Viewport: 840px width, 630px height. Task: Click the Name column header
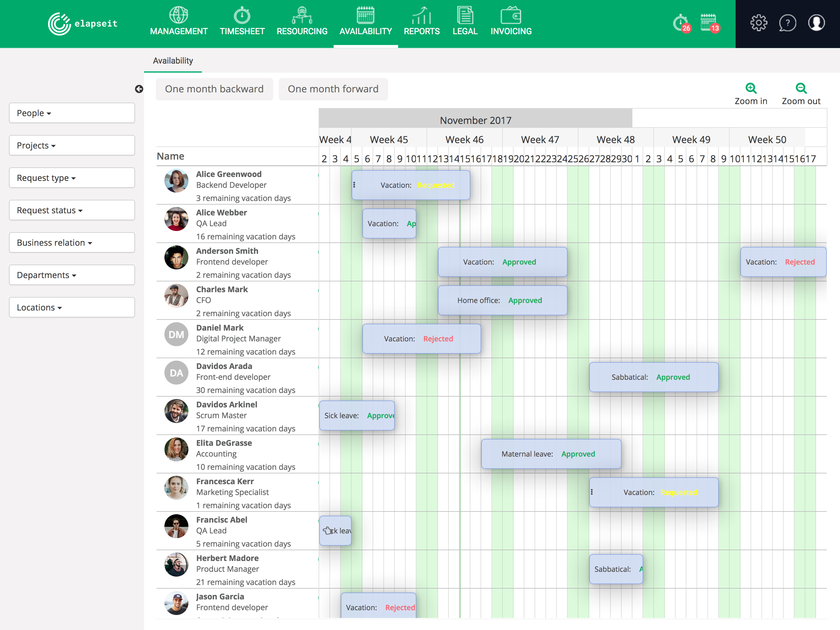tap(170, 156)
